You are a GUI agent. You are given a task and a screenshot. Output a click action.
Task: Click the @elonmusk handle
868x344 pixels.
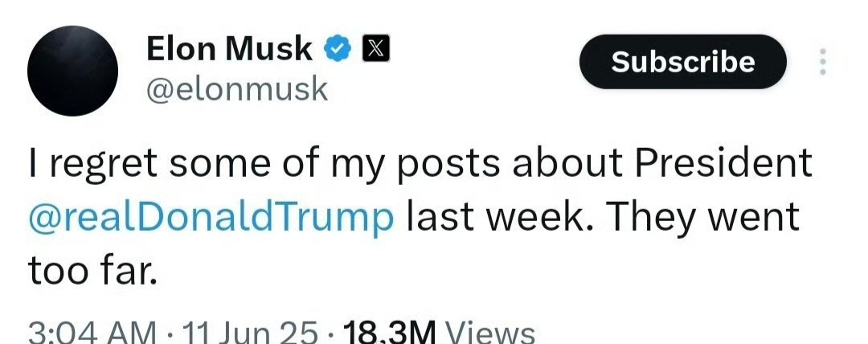[x=237, y=90]
